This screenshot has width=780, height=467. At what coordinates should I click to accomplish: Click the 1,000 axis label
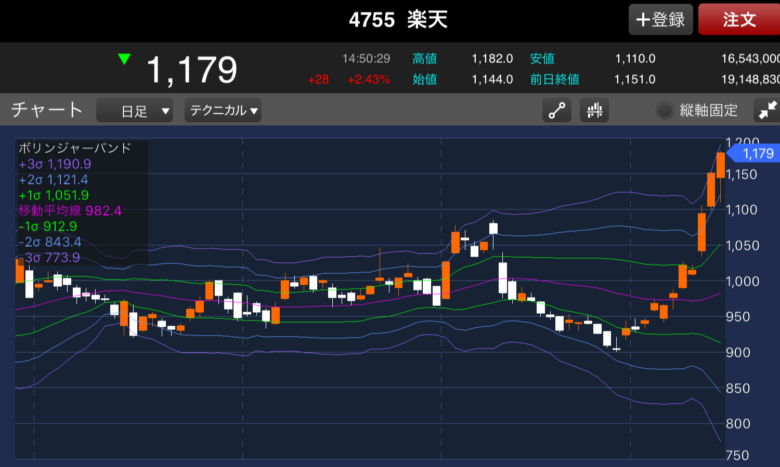point(742,281)
